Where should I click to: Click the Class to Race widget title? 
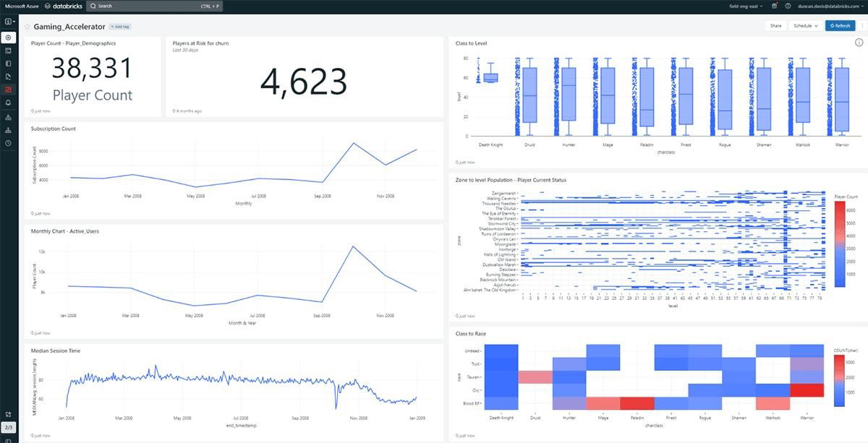[470, 333]
